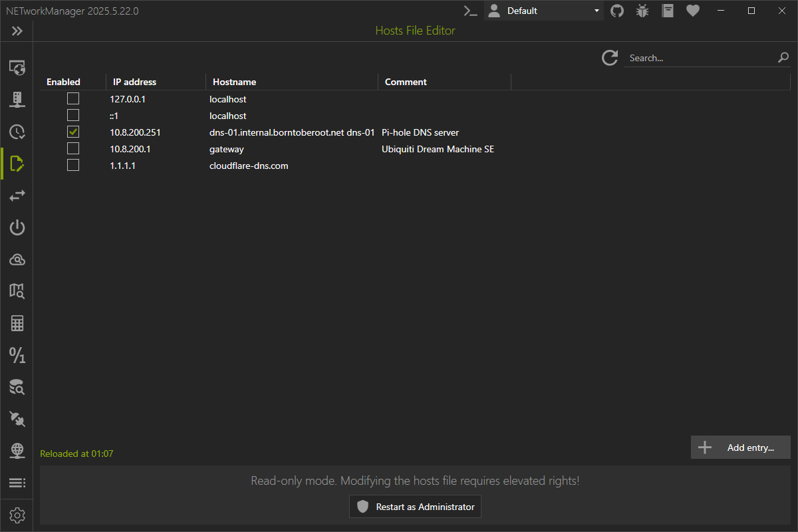Click the heart donate icon

click(x=693, y=11)
